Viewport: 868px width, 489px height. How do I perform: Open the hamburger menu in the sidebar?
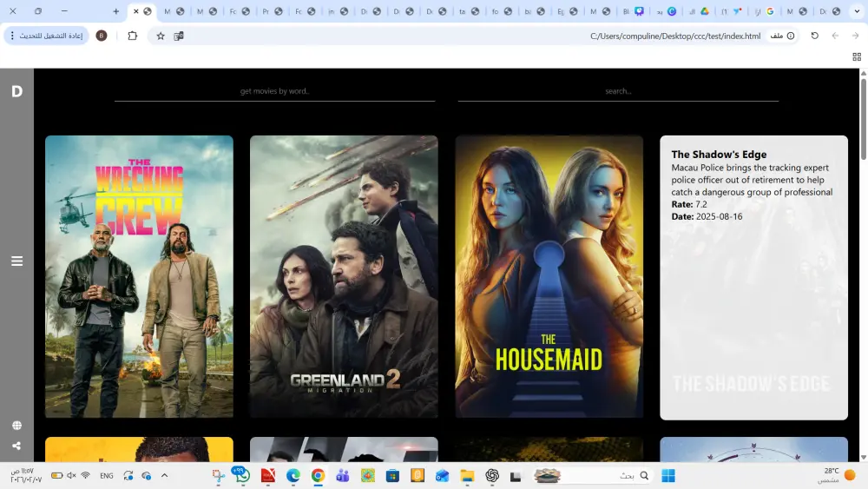[x=16, y=261]
